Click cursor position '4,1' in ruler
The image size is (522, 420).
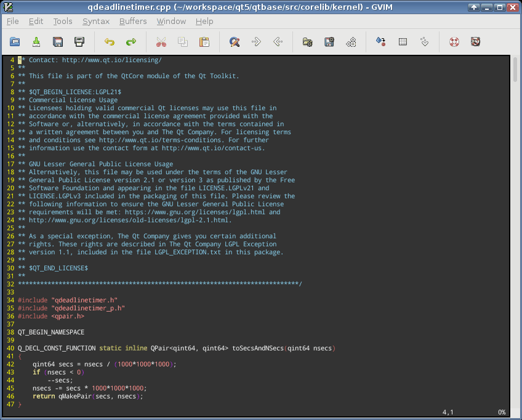pos(448,413)
